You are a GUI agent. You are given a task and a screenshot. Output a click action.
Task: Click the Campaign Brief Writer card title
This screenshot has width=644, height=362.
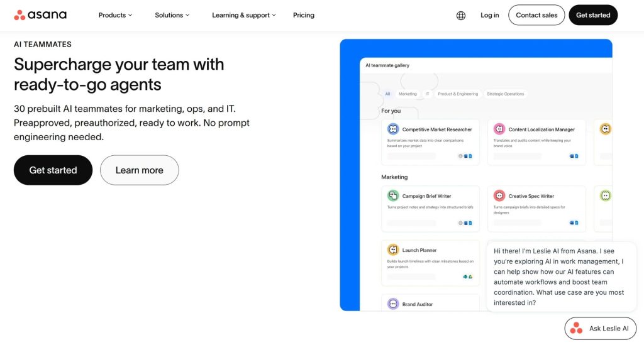pos(426,196)
